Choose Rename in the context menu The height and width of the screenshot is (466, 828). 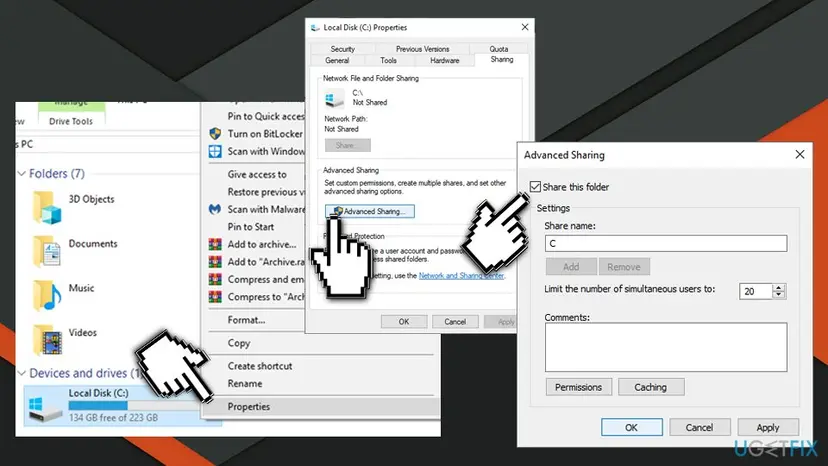point(245,384)
